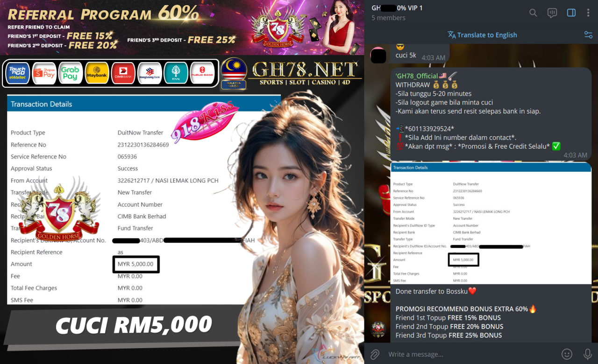
Task: Click the Hong Leong Bank icon
Action: tap(149, 73)
